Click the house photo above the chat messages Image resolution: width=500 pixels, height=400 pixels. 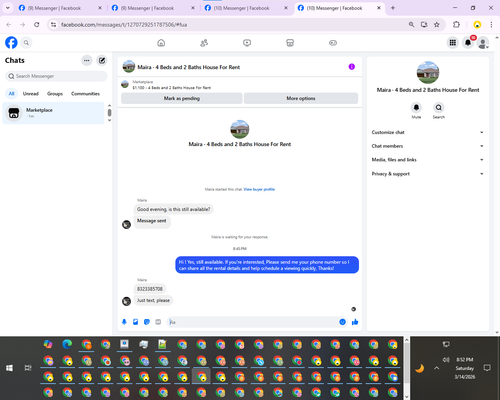[x=240, y=129]
